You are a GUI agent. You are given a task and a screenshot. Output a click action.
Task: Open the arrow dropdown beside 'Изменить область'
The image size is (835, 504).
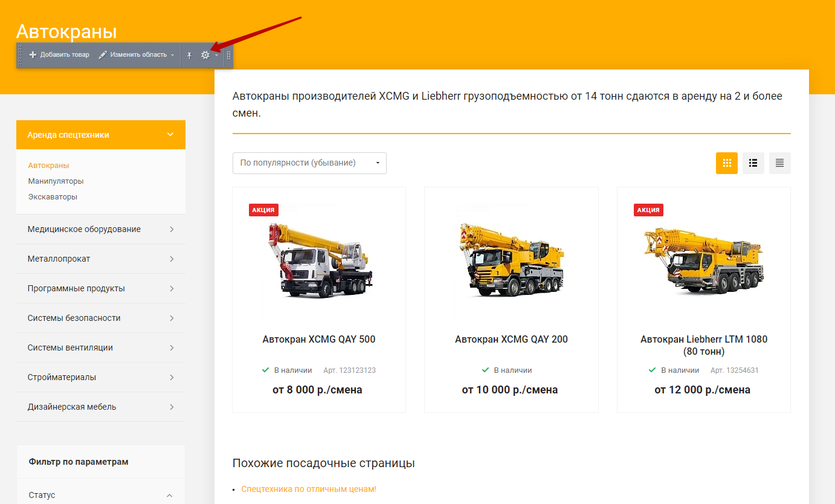[x=172, y=56]
